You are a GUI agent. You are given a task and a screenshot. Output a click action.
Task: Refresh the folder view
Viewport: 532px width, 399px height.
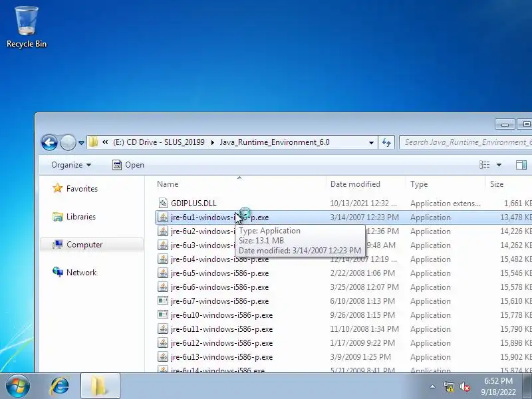click(386, 142)
